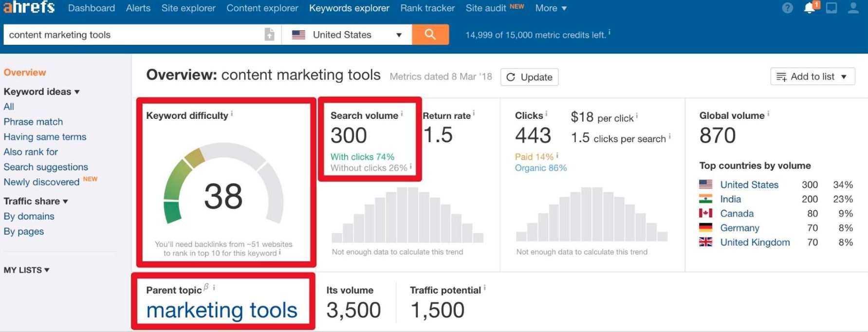Image resolution: width=868 pixels, height=332 pixels.
Task: Click Canada in top countries list
Action: (737, 213)
